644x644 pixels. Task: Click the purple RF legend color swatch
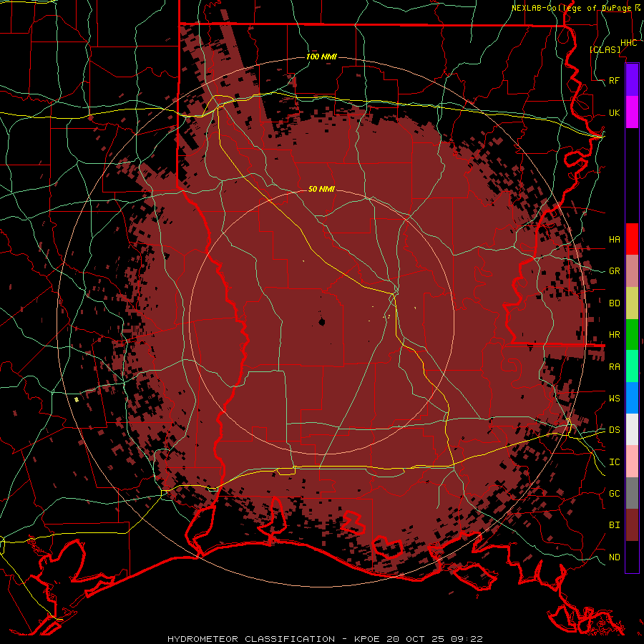point(632,80)
